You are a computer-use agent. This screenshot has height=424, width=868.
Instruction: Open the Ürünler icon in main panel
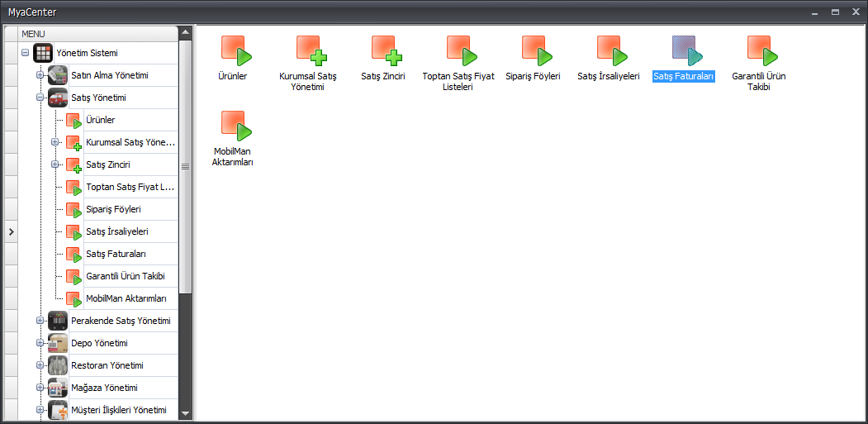click(x=235, y=51)
